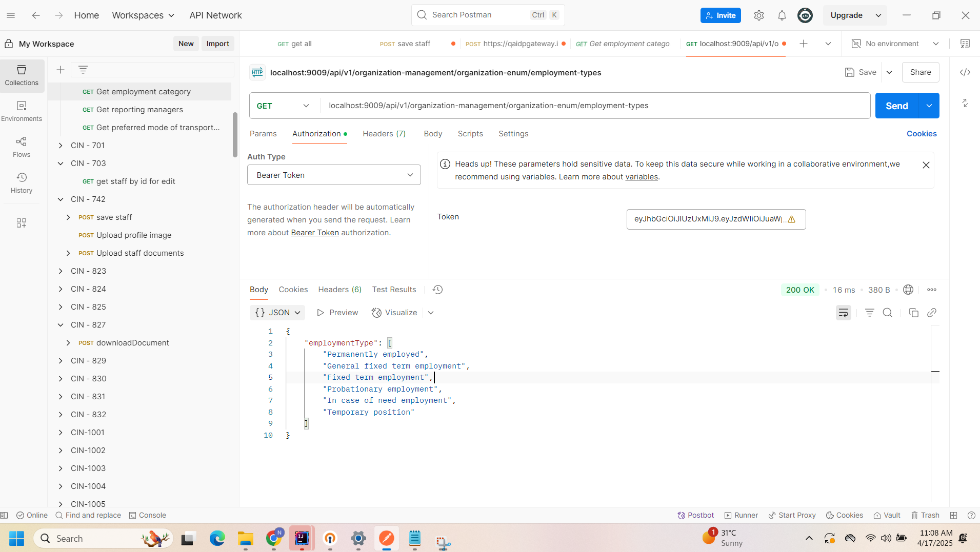The height and width of the screenshot is (552, 980).
Task: Open the new tab plus icon
Action: click(x=804, y=44)
